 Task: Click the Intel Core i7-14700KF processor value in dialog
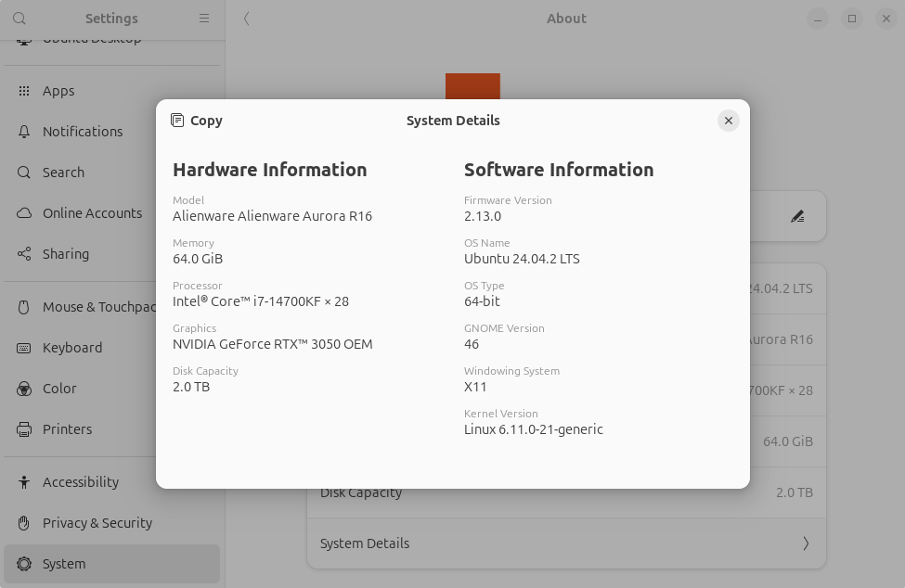(261, 301)
